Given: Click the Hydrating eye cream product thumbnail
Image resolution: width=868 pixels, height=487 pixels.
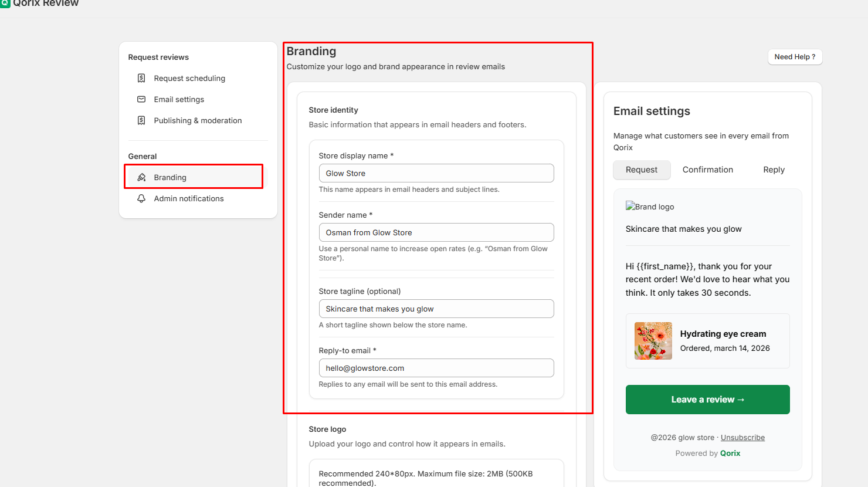Looking at the screenshot, I should [x=653, y=341].
